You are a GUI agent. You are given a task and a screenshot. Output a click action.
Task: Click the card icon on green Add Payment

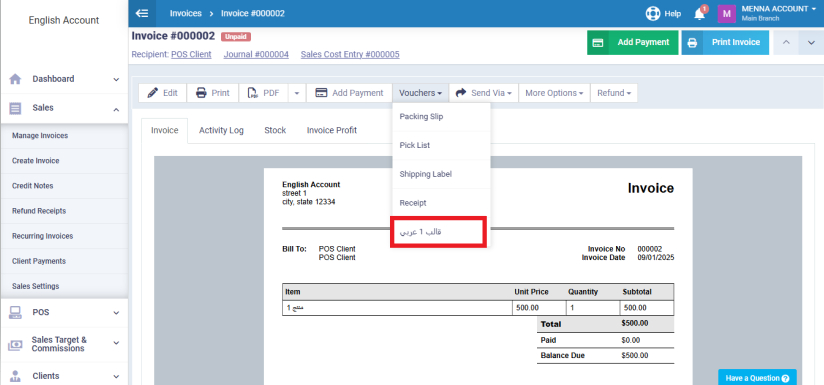point(598,43)
